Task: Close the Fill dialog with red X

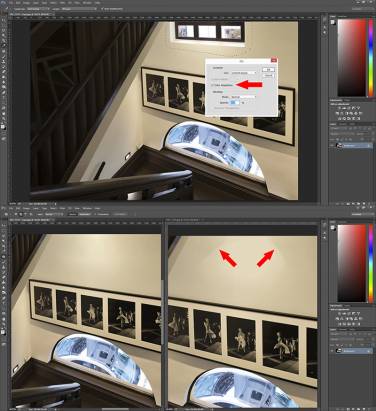Action: (x=274, y=61)
